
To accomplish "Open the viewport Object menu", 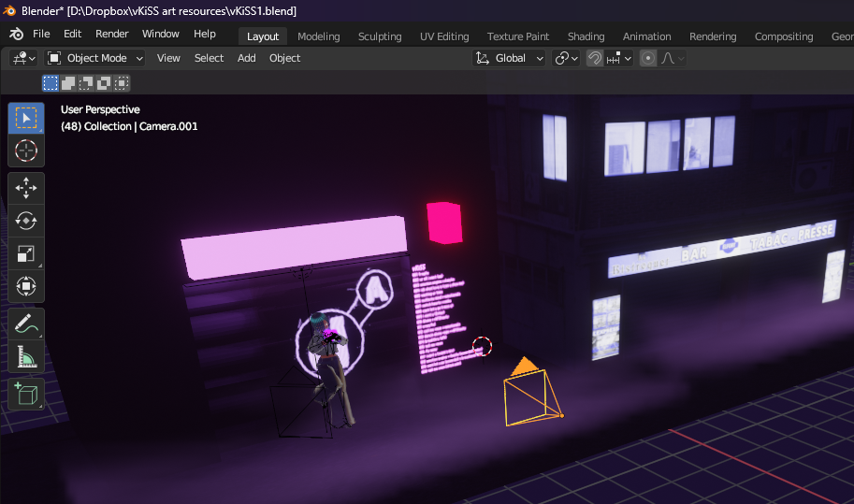I will pyautogui.click(x=285, y=58).
